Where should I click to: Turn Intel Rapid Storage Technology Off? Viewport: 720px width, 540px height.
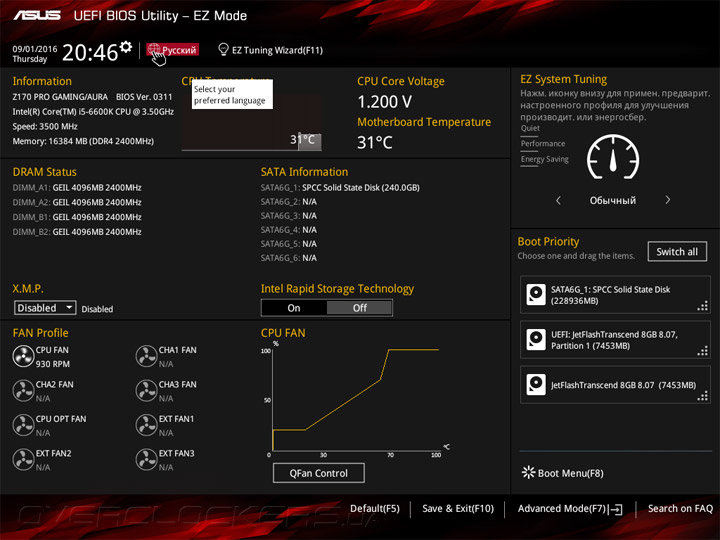click(x=360, y=308)
